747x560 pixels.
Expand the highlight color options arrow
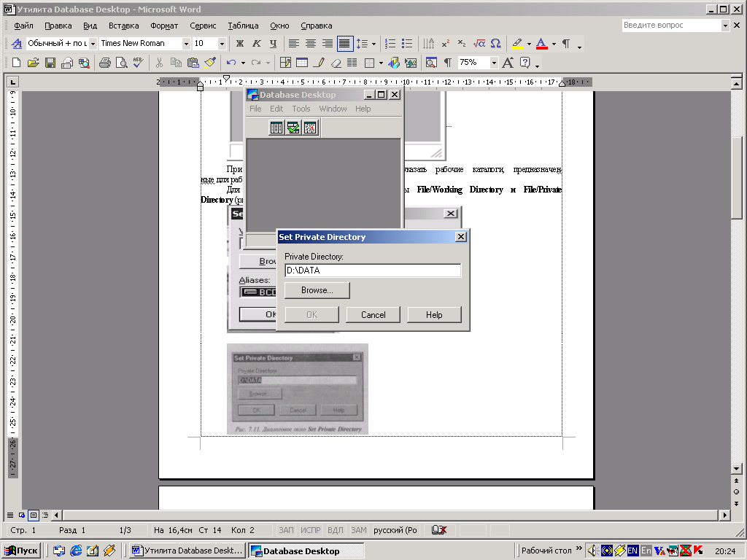click(x=529, y=43)
